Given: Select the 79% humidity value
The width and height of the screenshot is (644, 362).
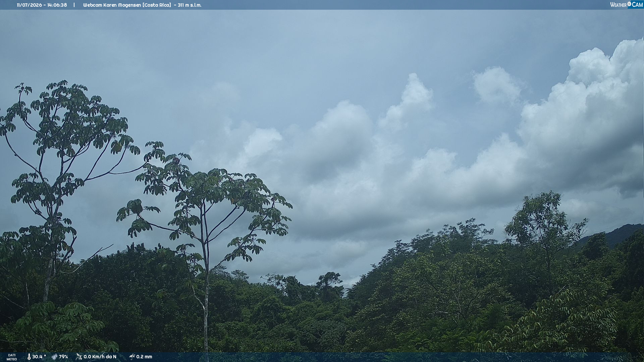Looking at the screenshot, I should pos(63,357).
